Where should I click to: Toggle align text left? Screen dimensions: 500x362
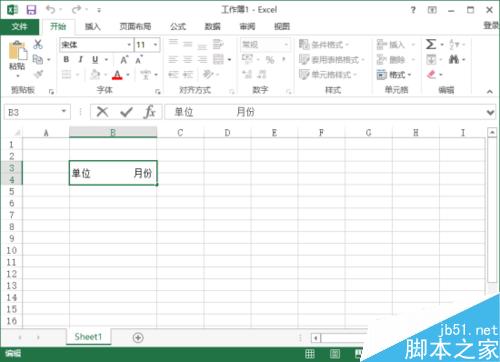pos(173,60)
